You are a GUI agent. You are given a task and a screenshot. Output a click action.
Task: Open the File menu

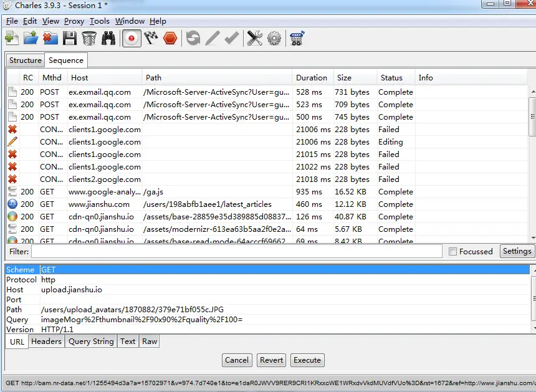pyautogui.click(x=12, y=21)
